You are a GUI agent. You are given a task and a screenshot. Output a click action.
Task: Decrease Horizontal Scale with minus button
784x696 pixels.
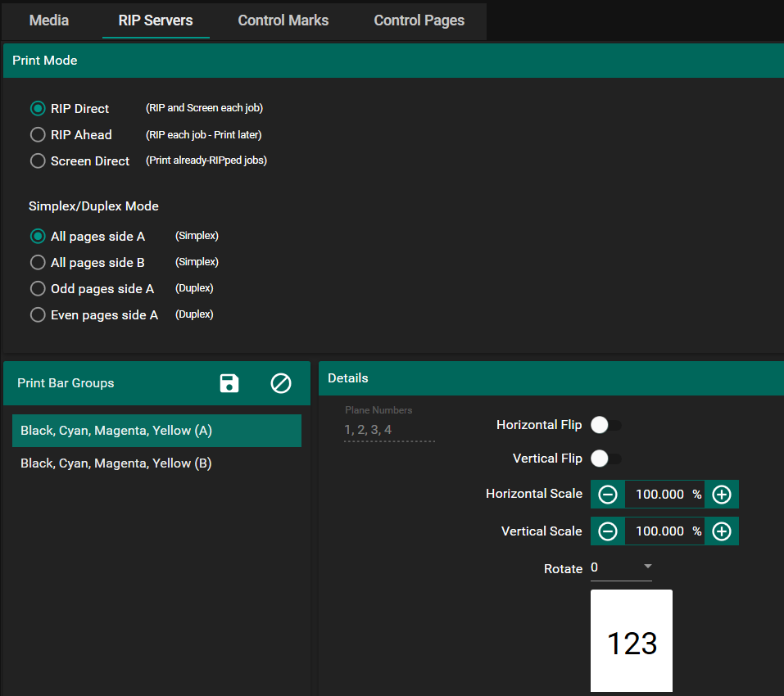click(608, 495)
